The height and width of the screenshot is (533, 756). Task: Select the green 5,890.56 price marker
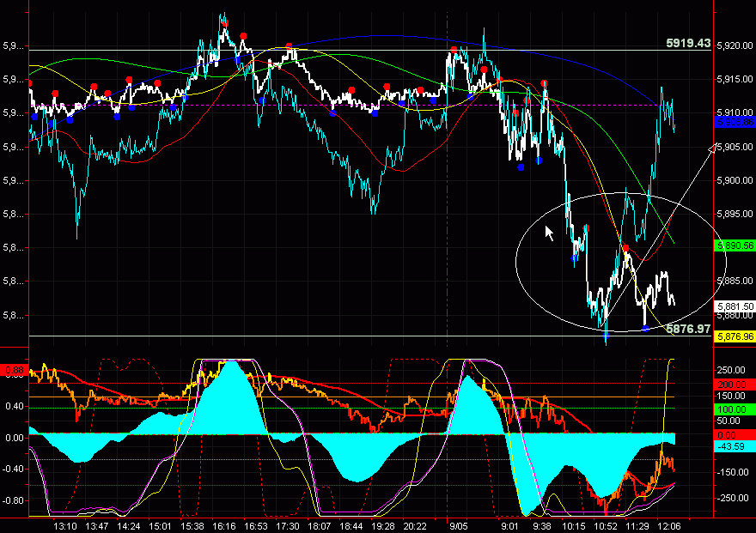pos(735,245)
